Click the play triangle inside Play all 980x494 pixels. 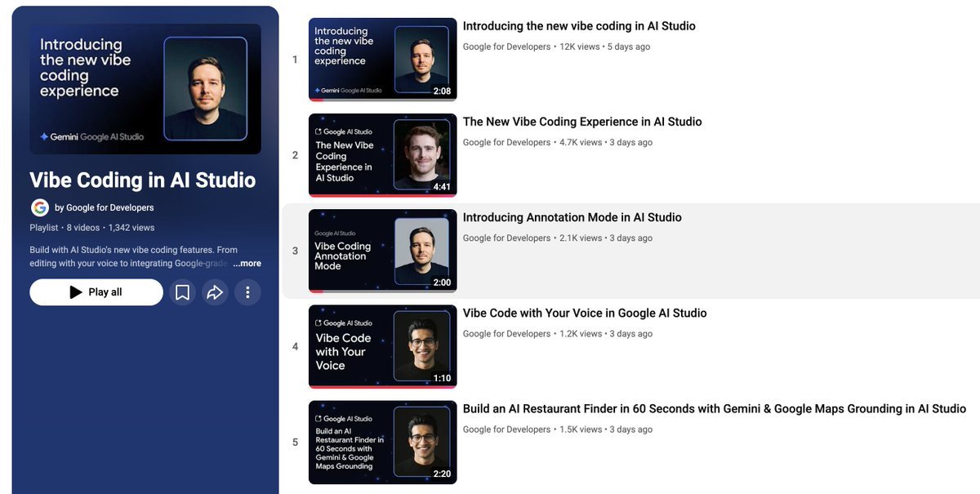coord(74,291)
